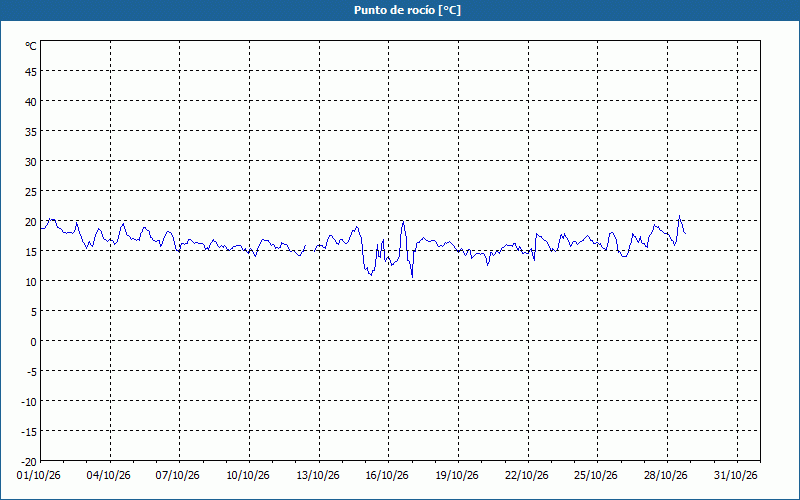Select the 25/10/26 date label

point(596,476)
